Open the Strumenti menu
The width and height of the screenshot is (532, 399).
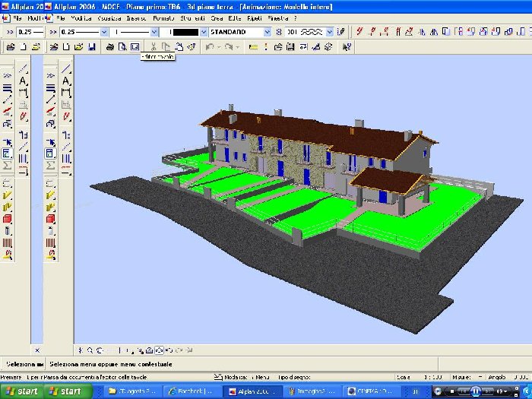(x=193, y=18)
